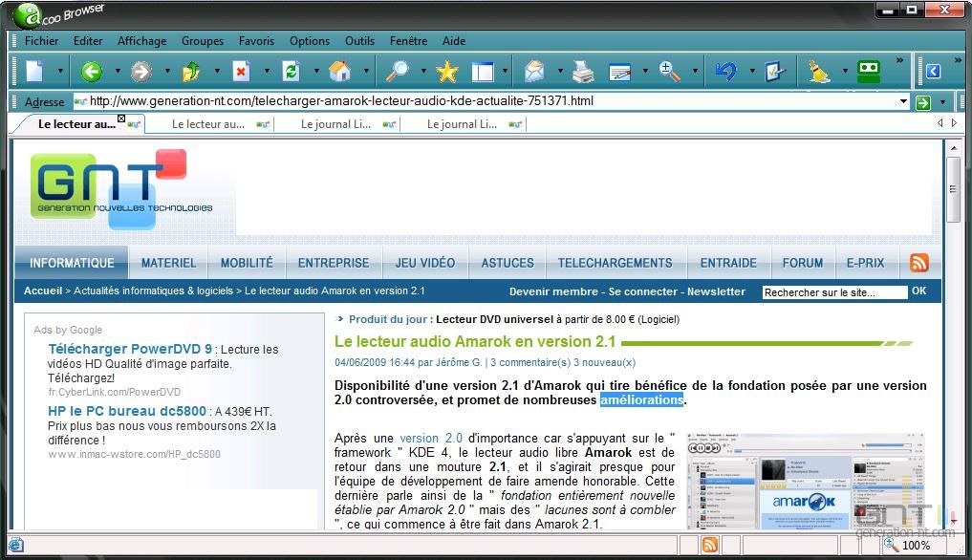Click the broom cleaner icon

(x=819, y=72)
